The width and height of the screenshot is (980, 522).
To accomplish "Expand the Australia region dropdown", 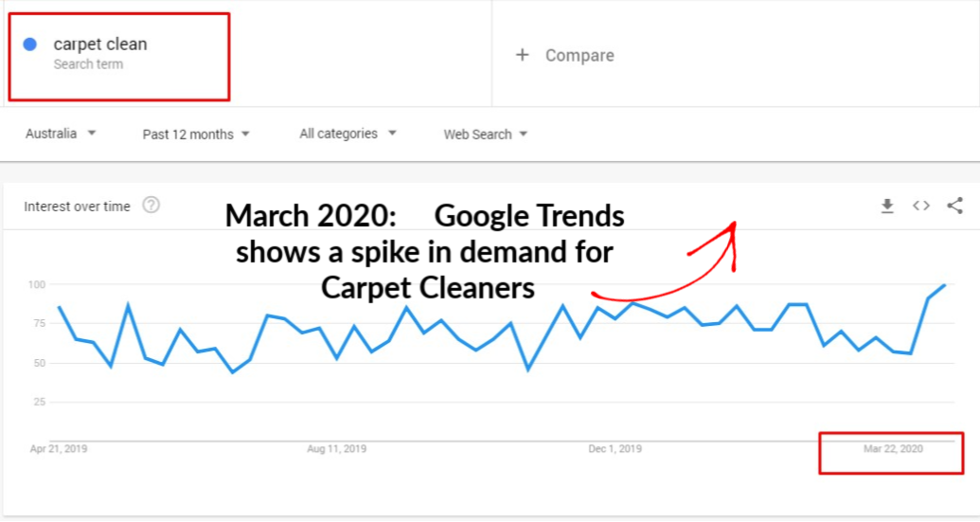I will tap(61, 134).
